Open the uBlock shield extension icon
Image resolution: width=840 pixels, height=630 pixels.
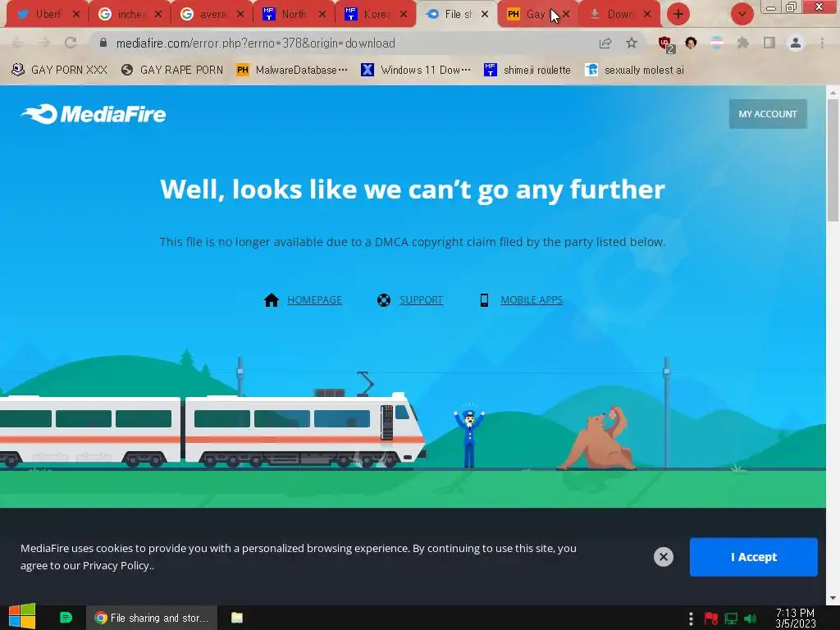[665, 43]
